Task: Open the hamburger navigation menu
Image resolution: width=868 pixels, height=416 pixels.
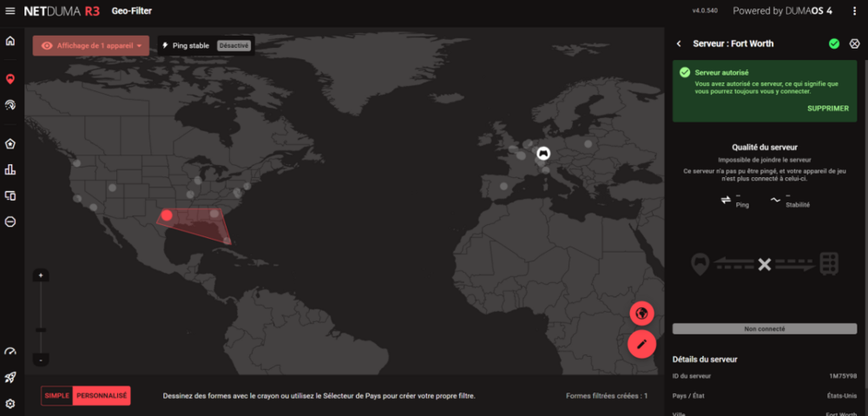Action: 10,10
